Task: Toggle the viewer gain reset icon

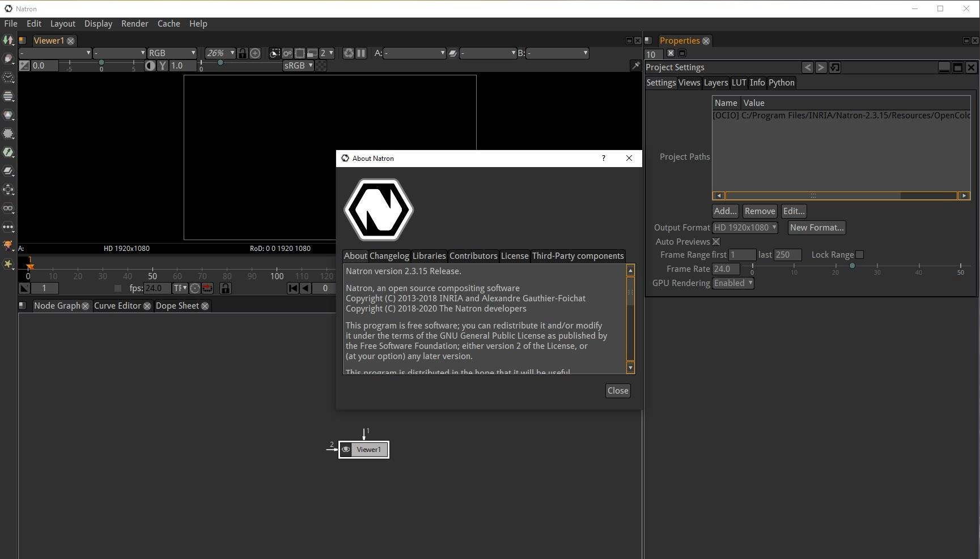Action: click(x=24, y=66)
